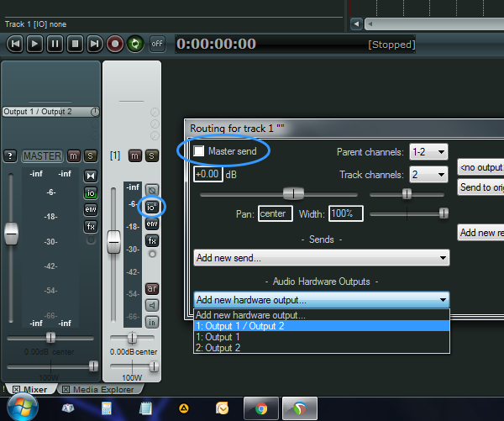504x421 pixels.
Task: Open track 1 IO routing button
Action: tap(152, 207)
